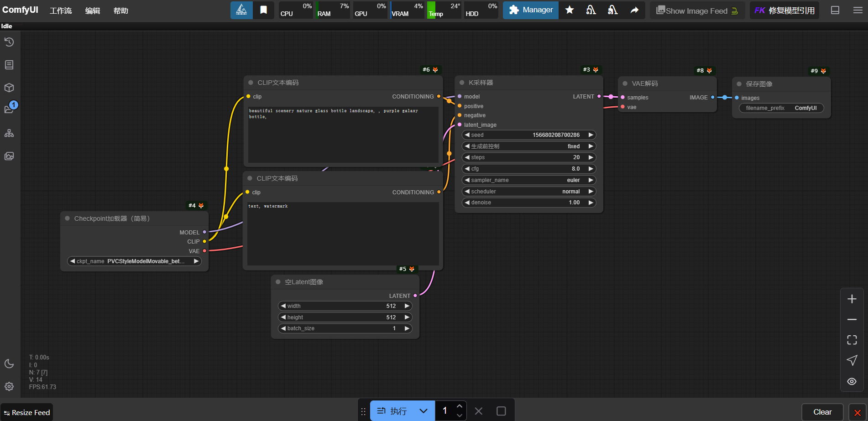Click the Resize Feed button
This screenshot has width=868, height=421.
26,412
